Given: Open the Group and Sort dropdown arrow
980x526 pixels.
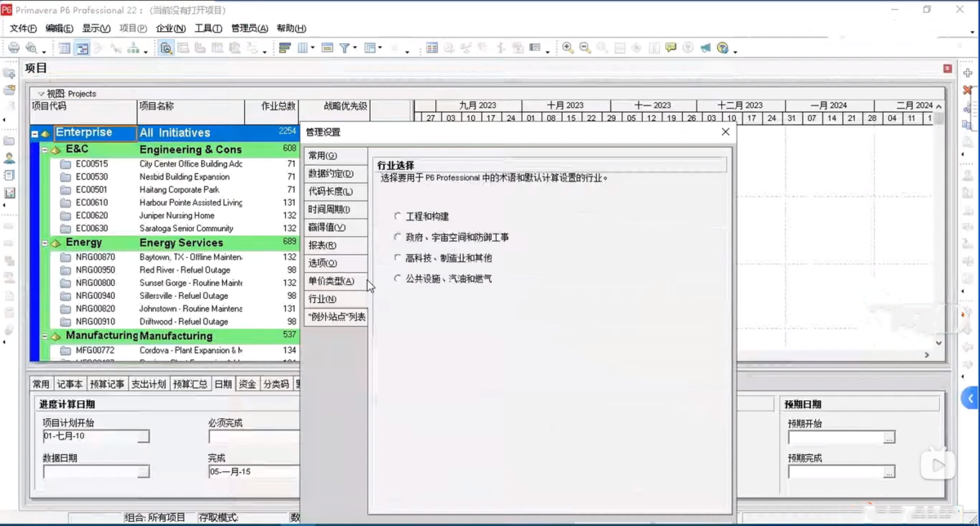Looking at the screenshot, I should (380, 49).
